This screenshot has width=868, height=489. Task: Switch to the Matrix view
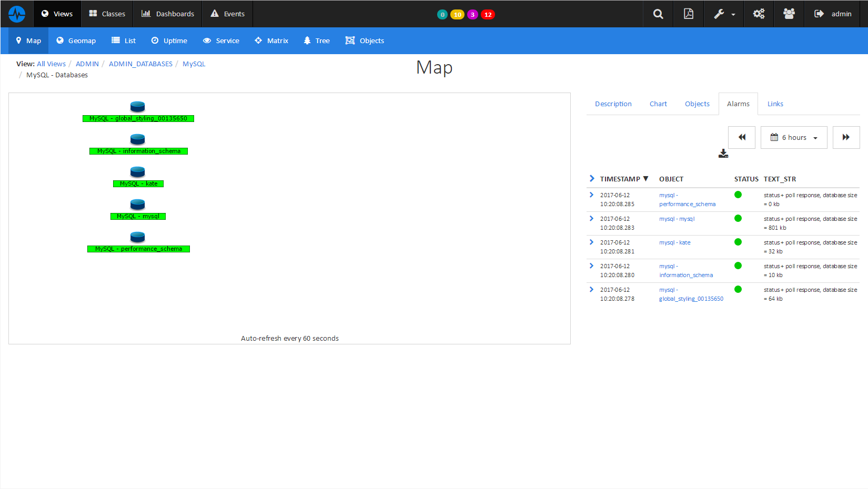[x=271, y=40]
